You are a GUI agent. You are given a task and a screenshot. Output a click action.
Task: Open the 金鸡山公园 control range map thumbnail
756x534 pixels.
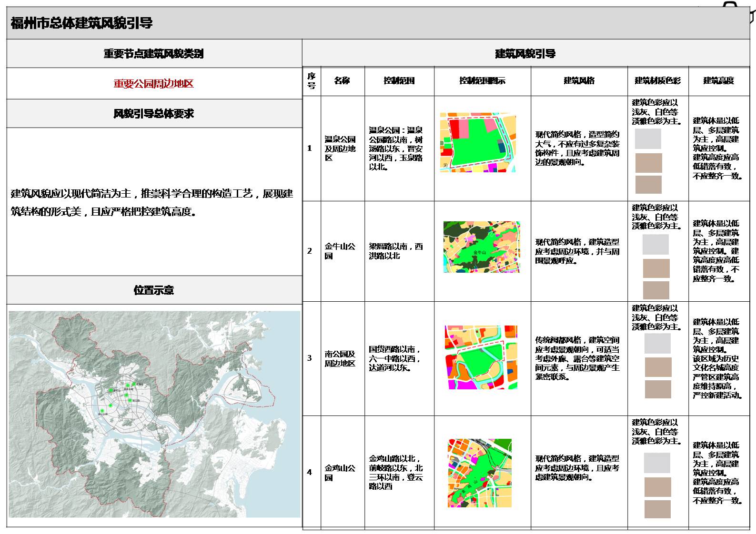click(x=480, y=473)
